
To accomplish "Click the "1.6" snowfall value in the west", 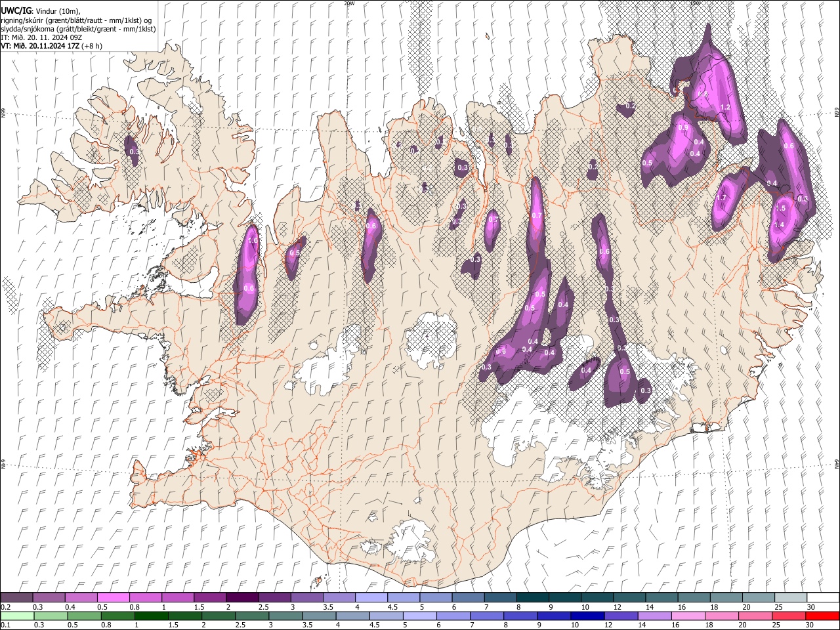I will click(253, 241).
